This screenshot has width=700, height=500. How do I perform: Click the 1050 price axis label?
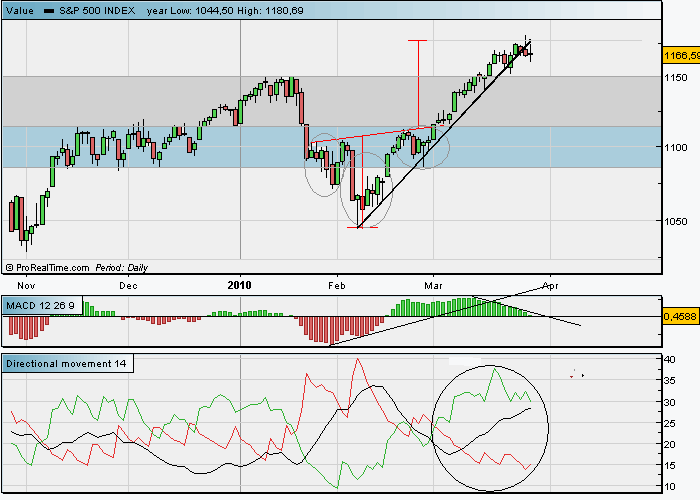(675, 221)
